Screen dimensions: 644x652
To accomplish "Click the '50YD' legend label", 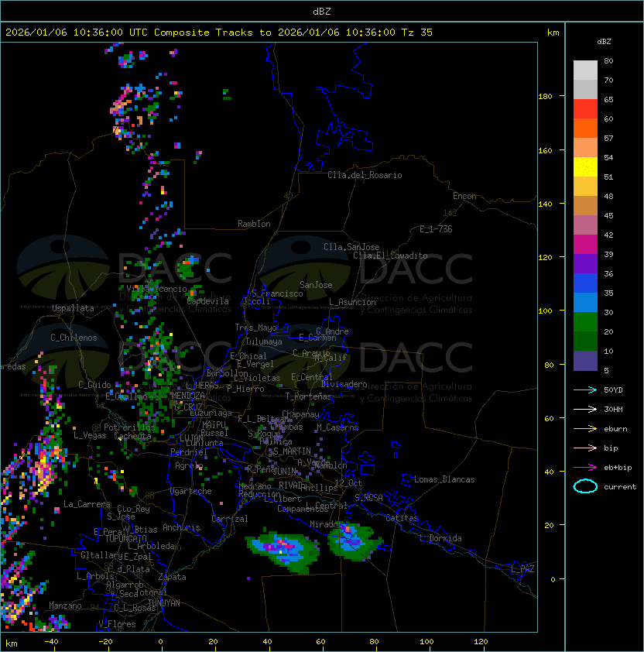I will click(x=613, y=389).
